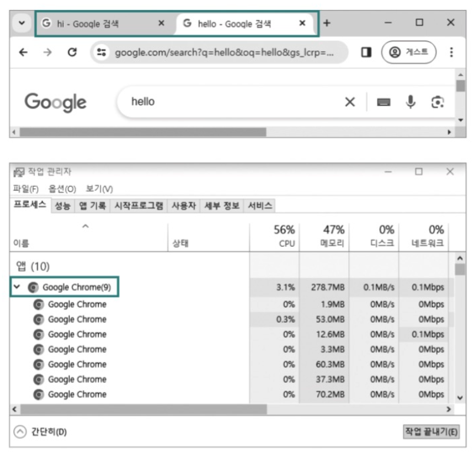
Task: Open the 게스트 profile button
Action: pos(409,52)
